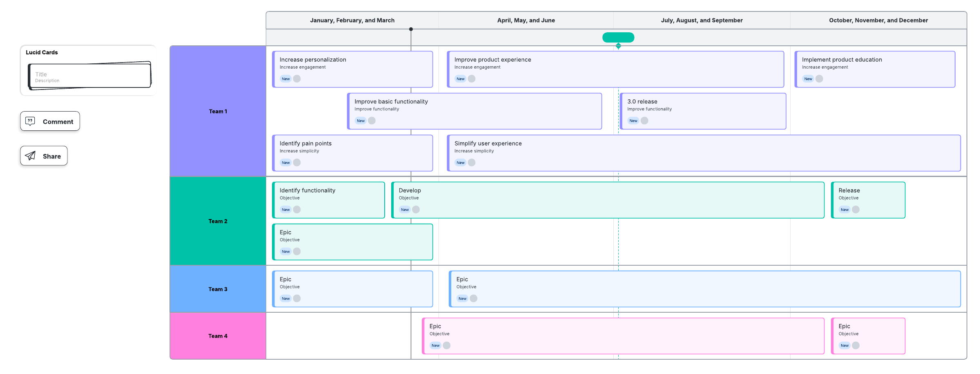The image size is (980, 374).
Task: Click the teal diamond milestone marker
Action: [x=618, y=46]
